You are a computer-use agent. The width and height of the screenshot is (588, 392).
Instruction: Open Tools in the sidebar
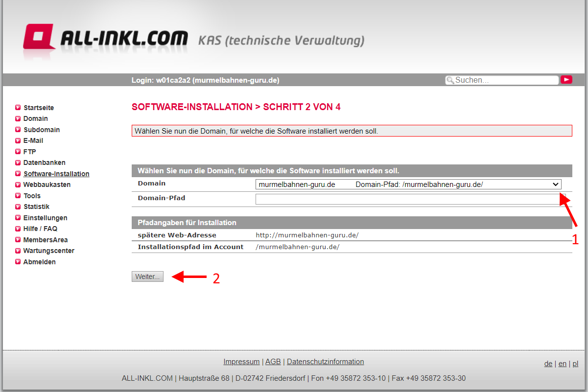point(32,196)
